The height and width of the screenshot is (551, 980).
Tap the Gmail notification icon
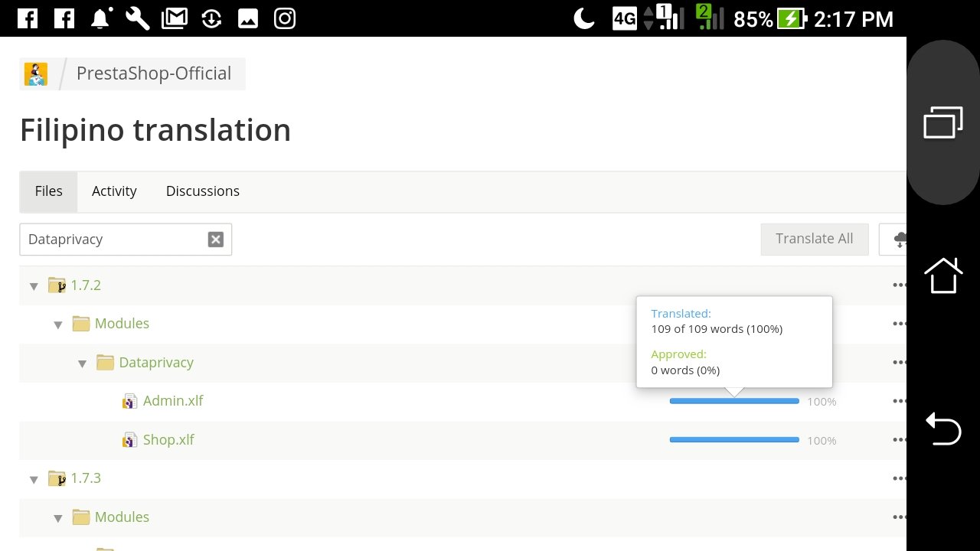[x=175, y=18]
